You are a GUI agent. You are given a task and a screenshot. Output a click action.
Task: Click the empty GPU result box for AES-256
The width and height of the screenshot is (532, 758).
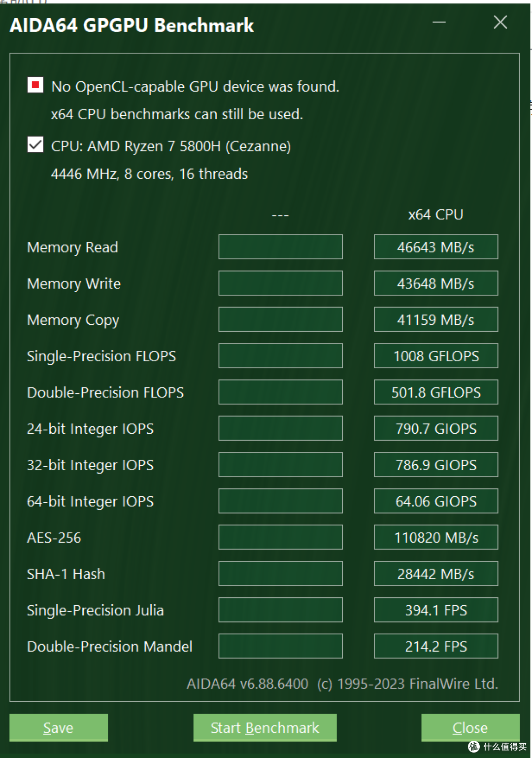(281, 538)
